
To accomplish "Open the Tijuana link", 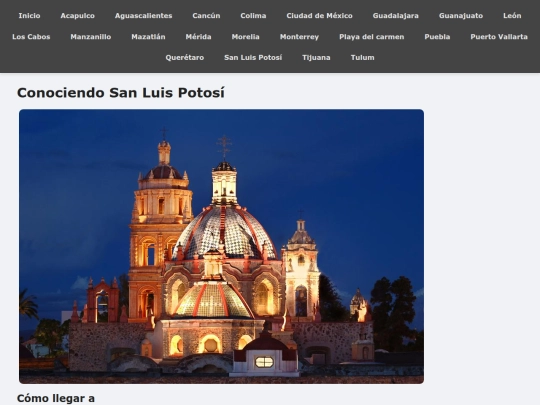I will [x=316, y=58].
